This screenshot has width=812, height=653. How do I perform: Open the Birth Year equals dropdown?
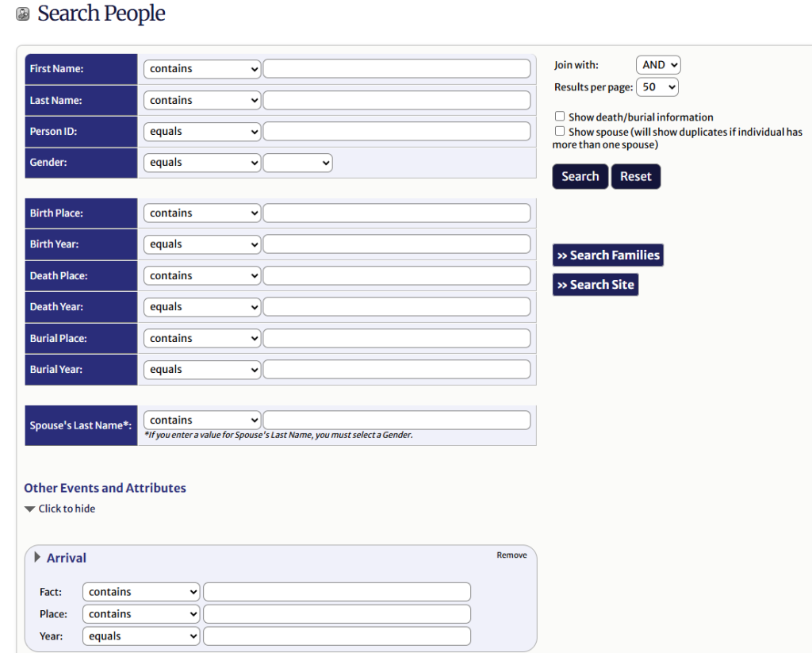point(201,244)
